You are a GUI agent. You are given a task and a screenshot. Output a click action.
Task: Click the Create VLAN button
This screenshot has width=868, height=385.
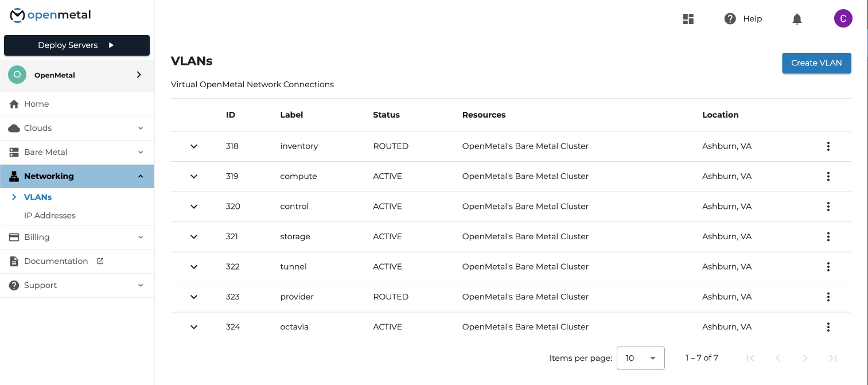[816, 63]
